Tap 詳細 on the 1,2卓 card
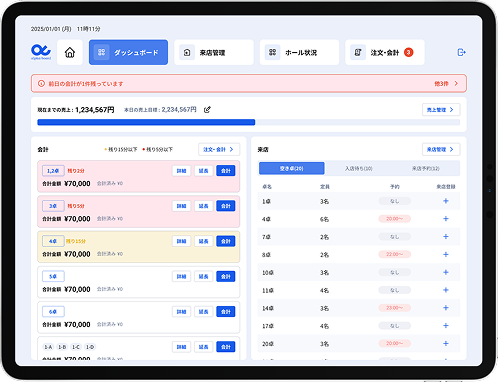The height and width of the screenshot is (382, 498). click(181, 171)
